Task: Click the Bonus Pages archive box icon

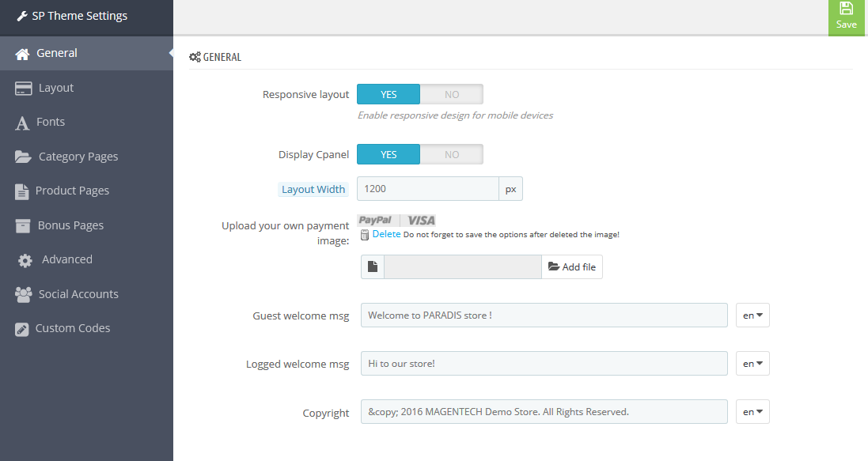Action: click(x=23, y=226)
